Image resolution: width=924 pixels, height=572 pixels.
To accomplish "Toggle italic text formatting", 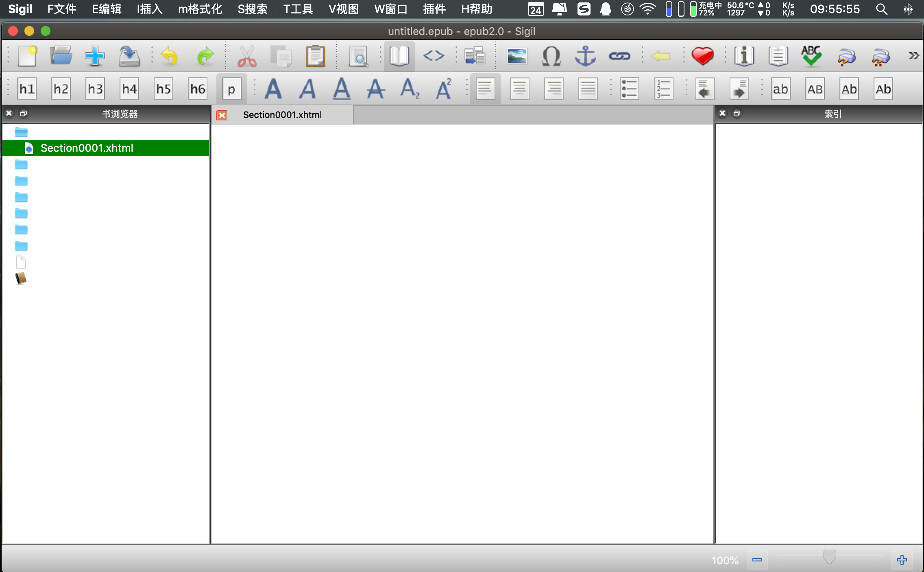I will click(307, 89).
